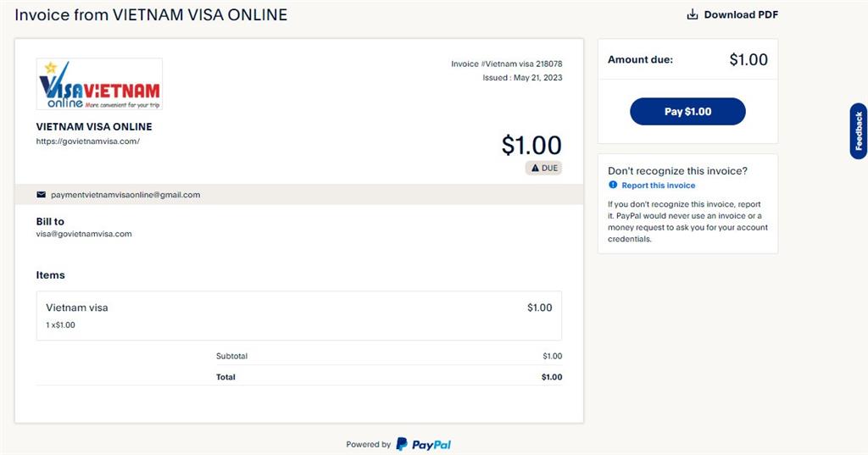Click the Amount due $1.00 value
This screenshot has width=868, height=455.
pos(748,60)
